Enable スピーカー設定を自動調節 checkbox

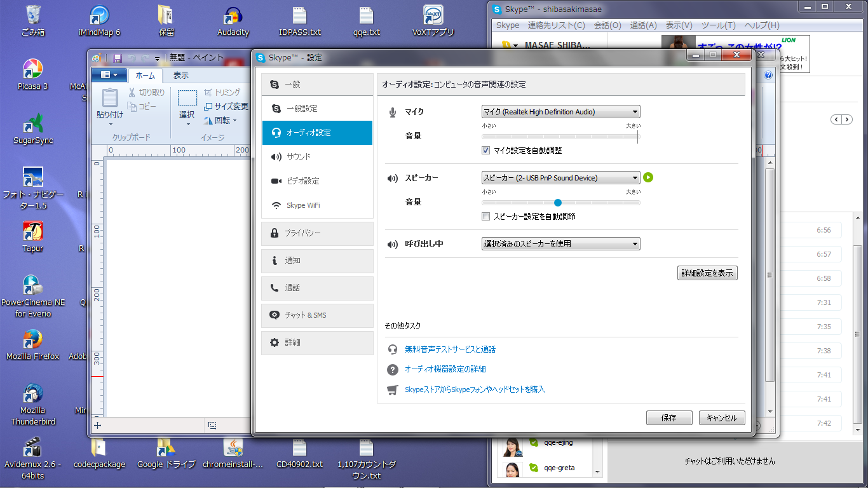[486, 217]
